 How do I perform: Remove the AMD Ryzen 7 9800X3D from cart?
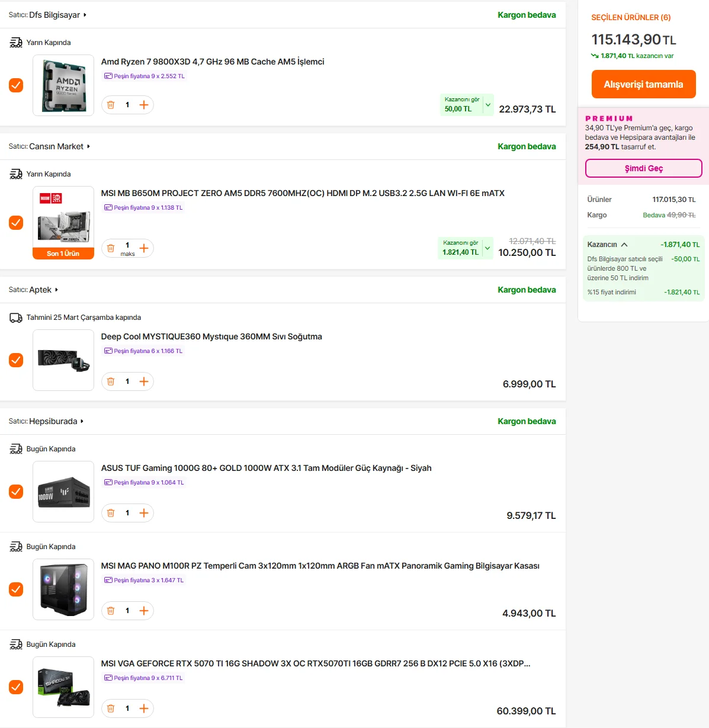click(111, 105)
